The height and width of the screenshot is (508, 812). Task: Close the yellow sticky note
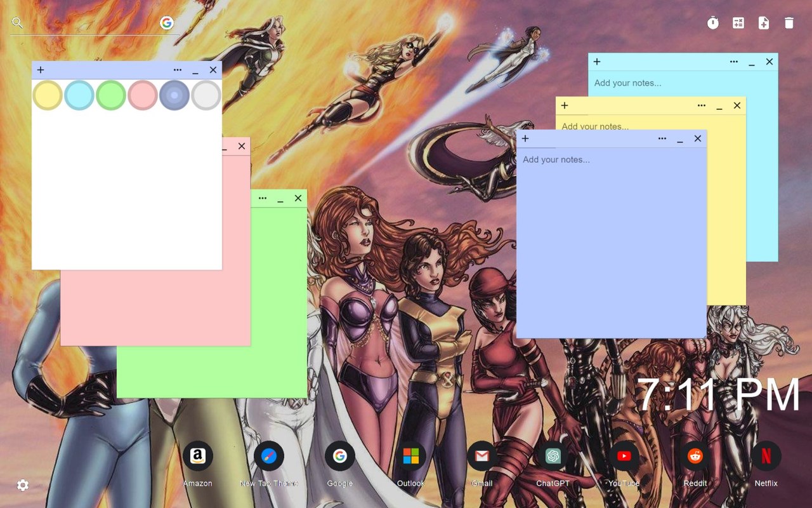[x=737, y=105]
